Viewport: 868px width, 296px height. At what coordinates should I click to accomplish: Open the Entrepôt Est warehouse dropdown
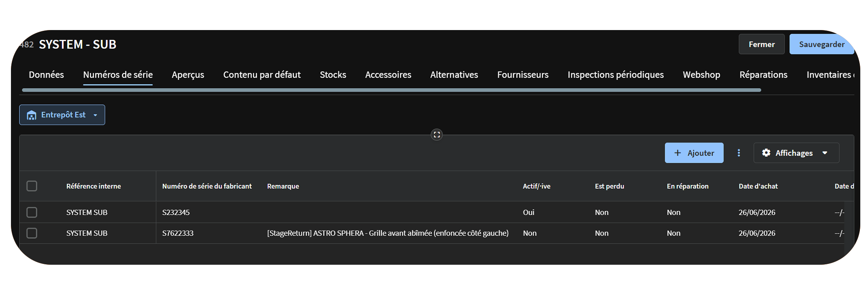[x=62, y=115]
